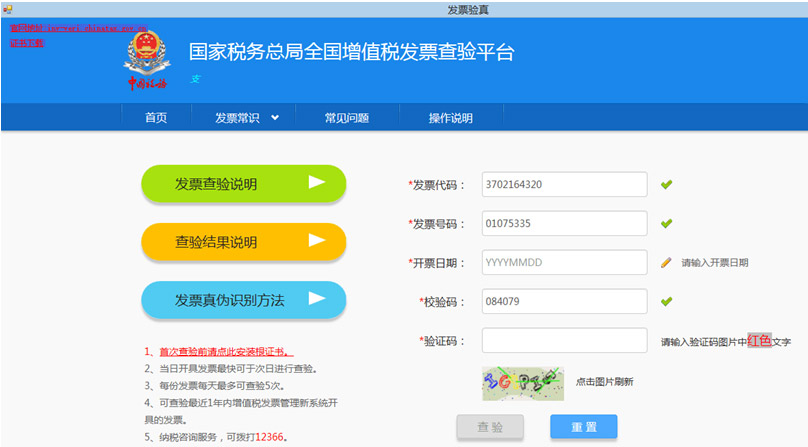
Task: Click the pencil icon beside 开票日期
Action: click(666, 262)
